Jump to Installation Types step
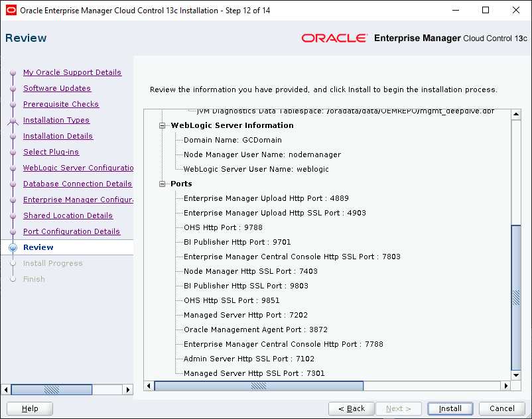The image size is (532, 419). click(56, 120)
